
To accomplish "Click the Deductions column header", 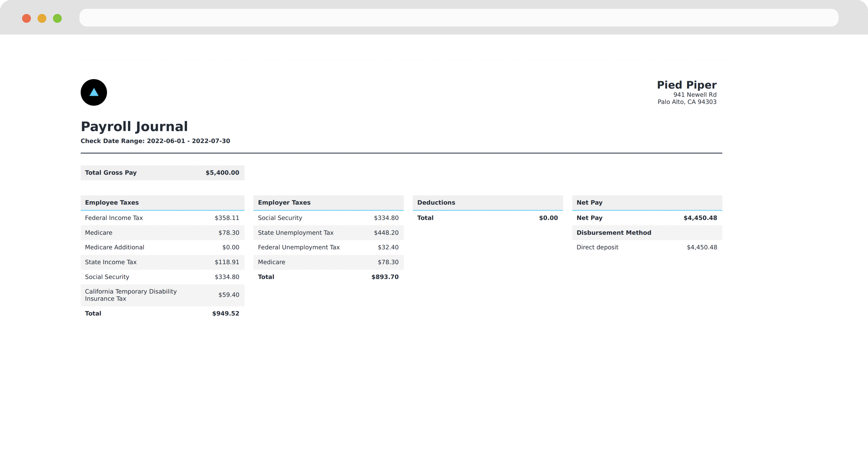I will pyautogui.click(x=488, y=202).
